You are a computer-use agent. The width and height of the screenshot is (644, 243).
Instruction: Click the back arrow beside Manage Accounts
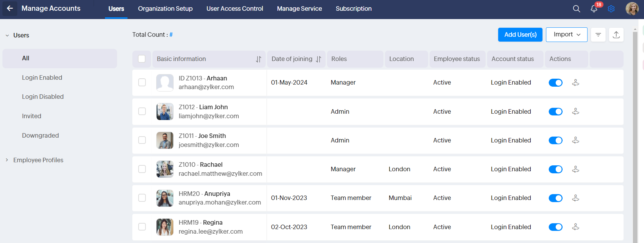coord(10,8)
